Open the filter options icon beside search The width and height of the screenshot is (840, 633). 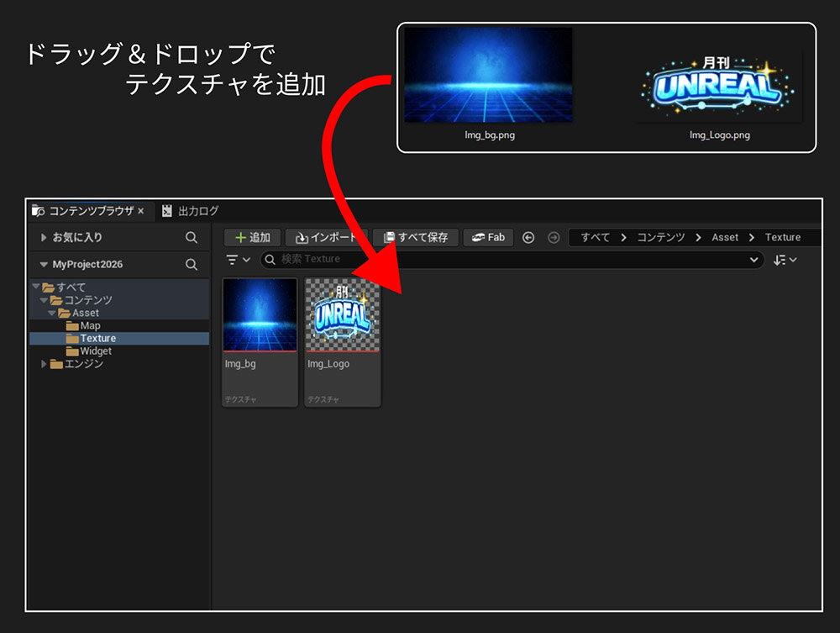(239, 260)
